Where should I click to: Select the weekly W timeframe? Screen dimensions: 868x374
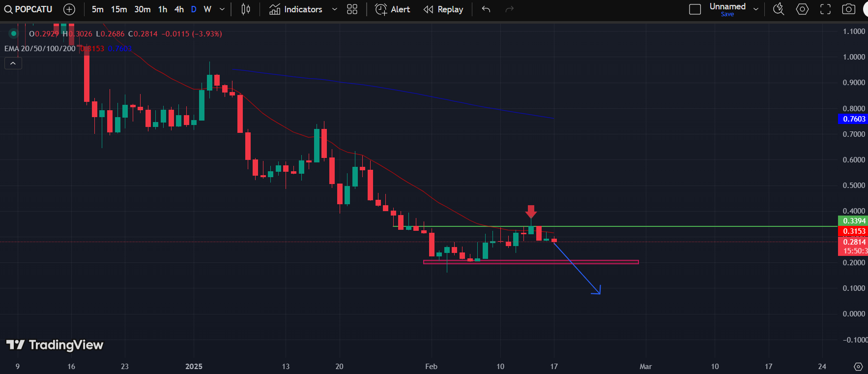coord(207,9)
